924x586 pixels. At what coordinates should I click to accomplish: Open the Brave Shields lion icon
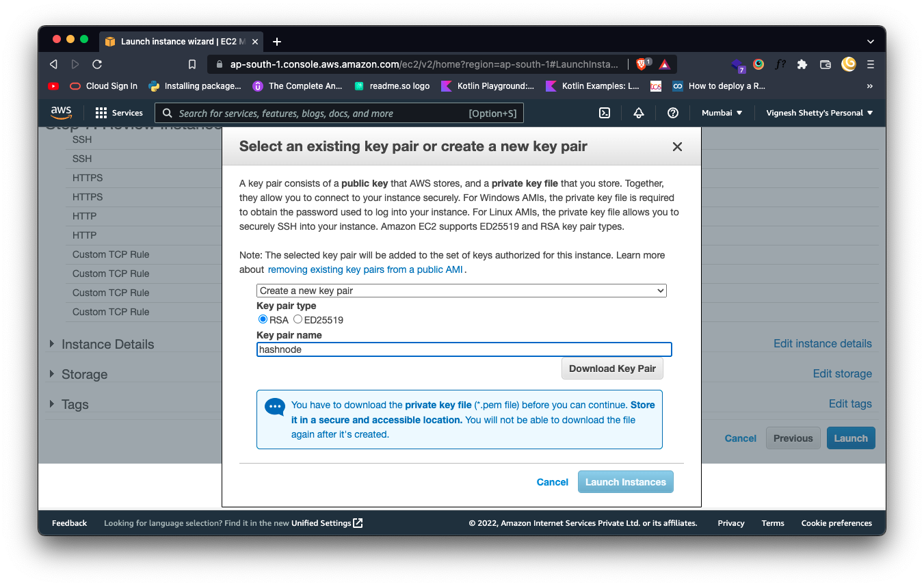point(642,64)
